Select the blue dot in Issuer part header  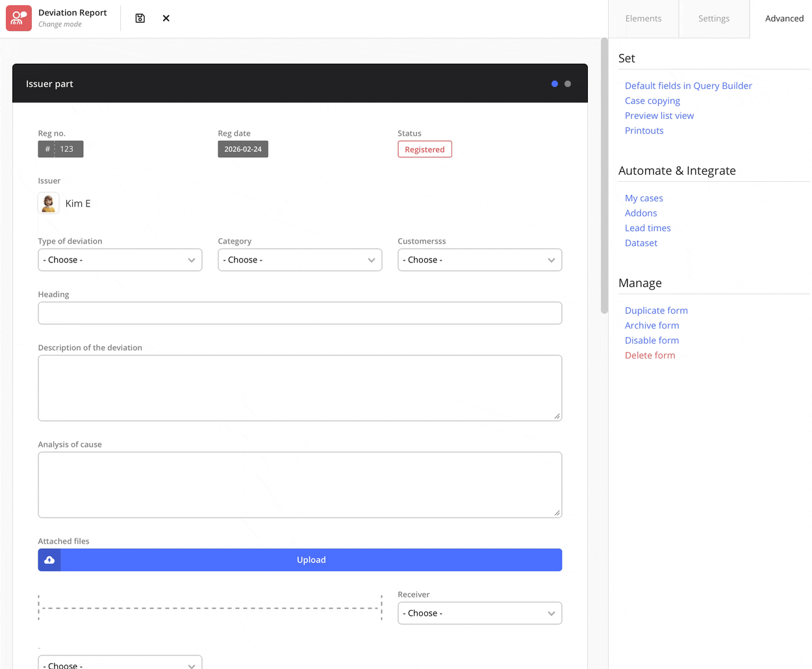554,84
